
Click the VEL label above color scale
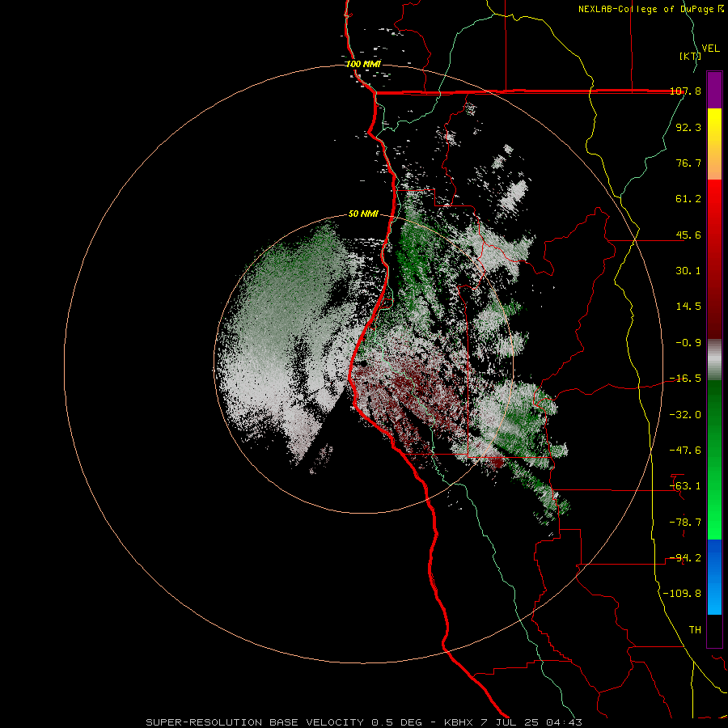coord(710,49)
